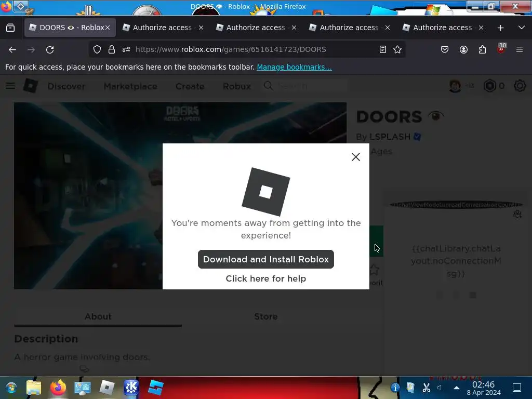Image resolution: width=532 pixels, height=399 pixels.
Task: Open Save to Pocket button
Action: click(445, 49)
